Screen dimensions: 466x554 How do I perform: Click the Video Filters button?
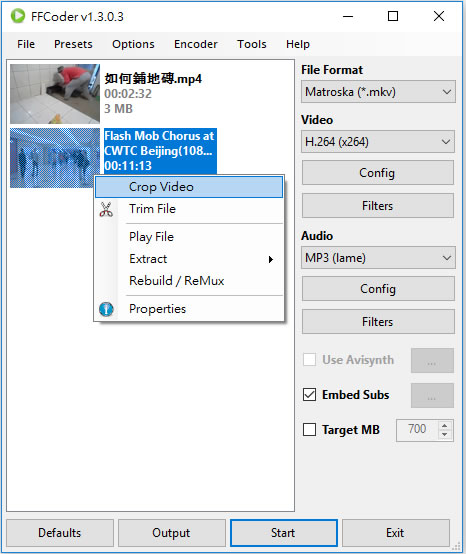378,206
